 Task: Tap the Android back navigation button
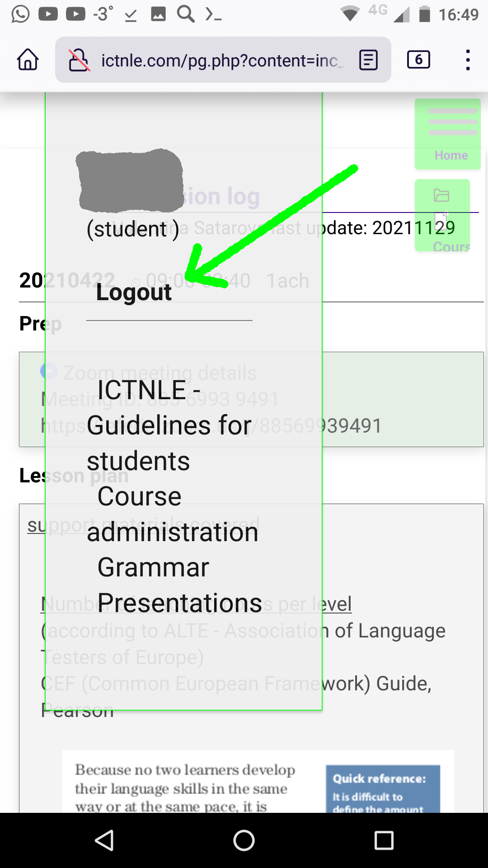104,840
